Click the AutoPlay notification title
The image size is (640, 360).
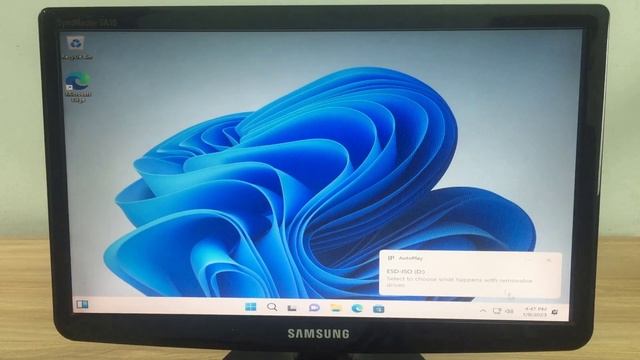click(411, 258)
